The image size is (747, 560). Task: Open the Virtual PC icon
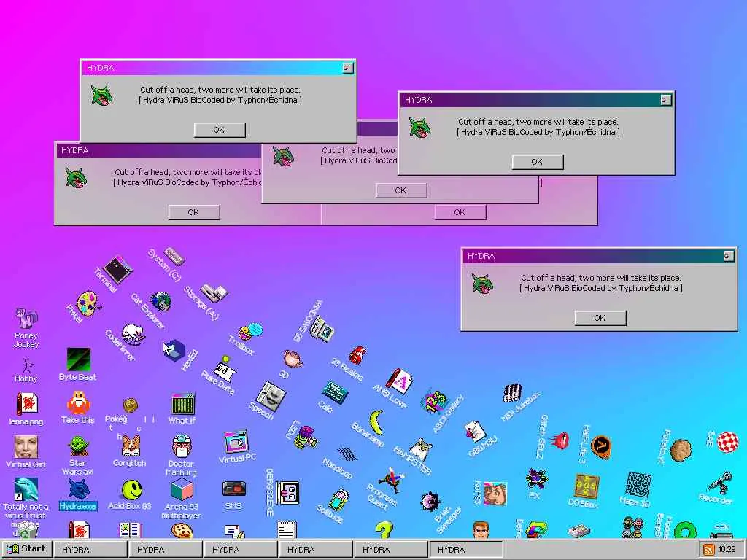tap(237, 441)
